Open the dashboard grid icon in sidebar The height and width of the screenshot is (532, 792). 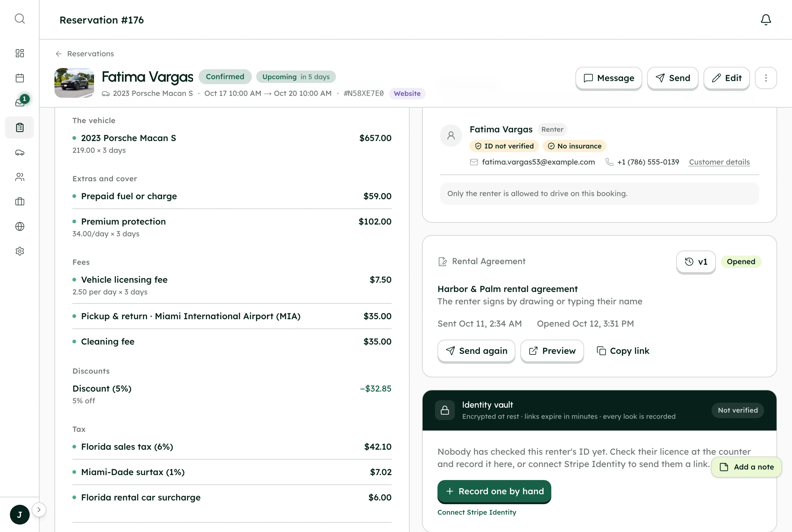(x=20, y=53)
